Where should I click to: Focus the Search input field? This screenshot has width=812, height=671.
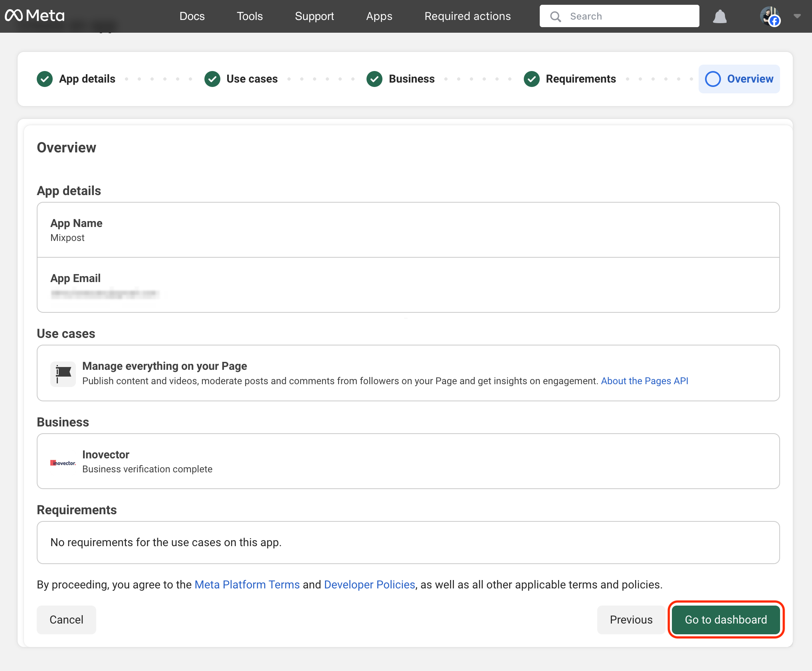pos(631,16)
